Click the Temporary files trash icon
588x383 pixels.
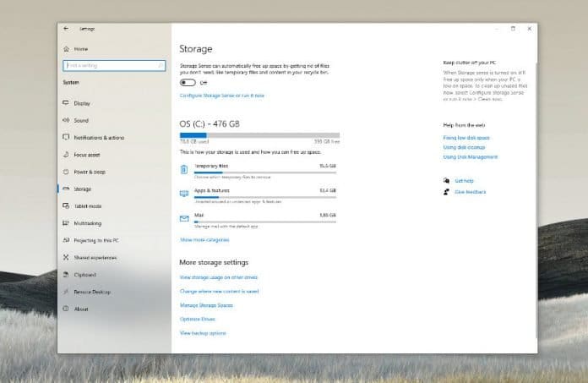tap(184, 170)
